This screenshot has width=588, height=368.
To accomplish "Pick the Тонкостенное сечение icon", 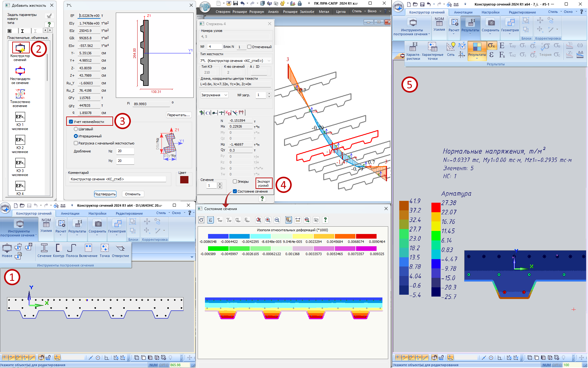I will point(20,94).
